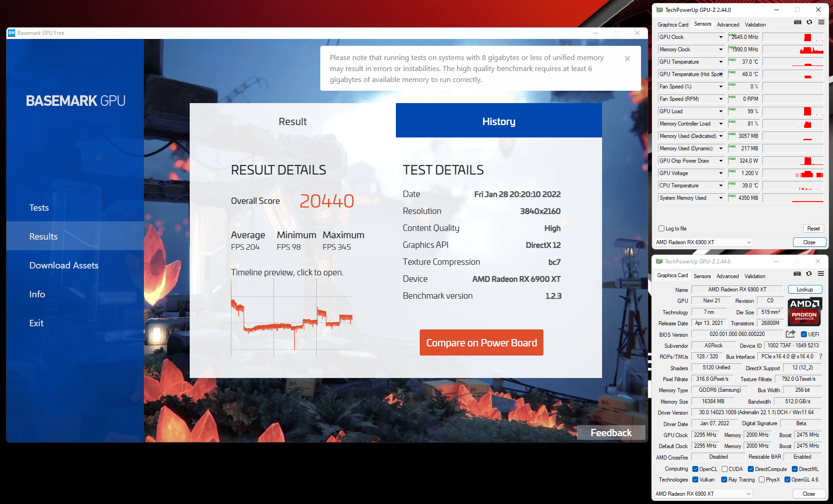Click the Lookup button in GPU-Z
Image resolution: width=833 pixels, height=504 pixels.
point(805,290)
